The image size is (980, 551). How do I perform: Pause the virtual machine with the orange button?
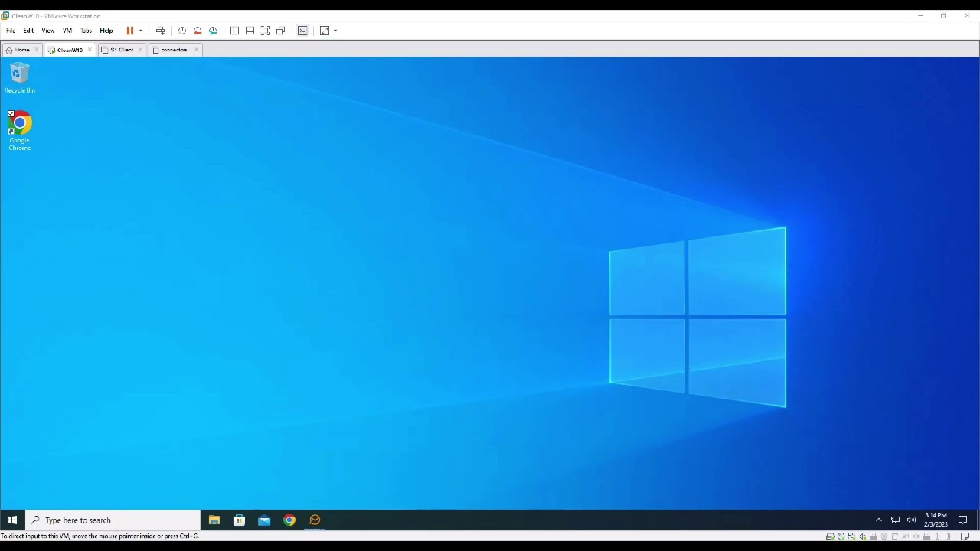click(130, 31)
